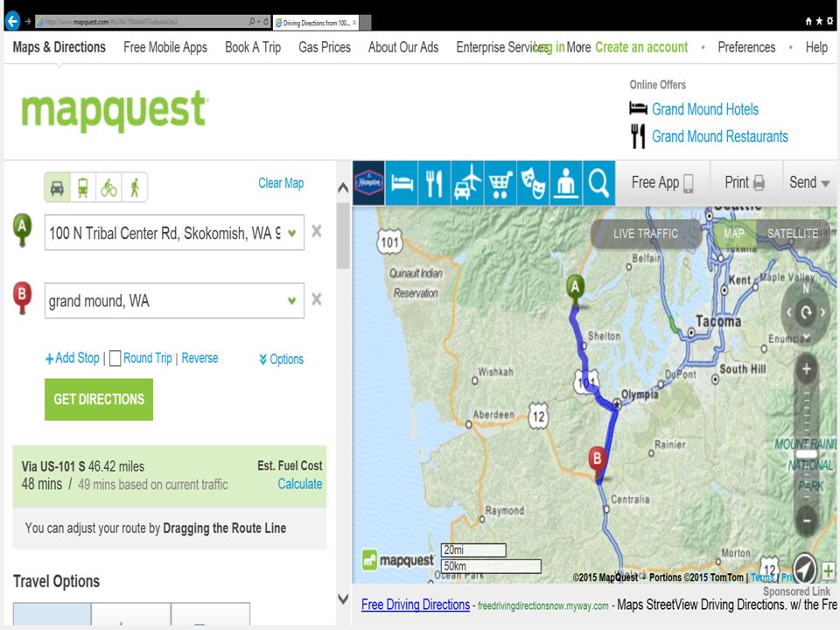Select the Driving Directions browser tab

coord(316,23)
